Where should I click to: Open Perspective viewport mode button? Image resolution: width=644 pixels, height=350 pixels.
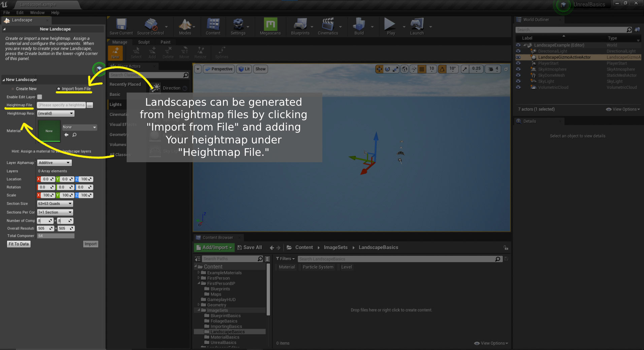(219, 69)
